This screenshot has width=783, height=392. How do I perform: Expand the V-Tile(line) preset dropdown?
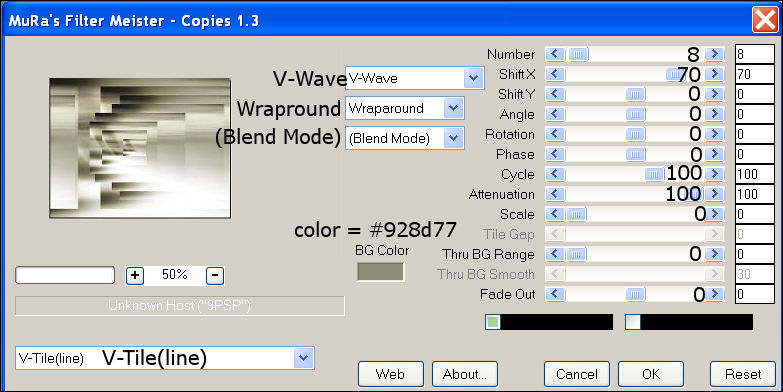303,358
